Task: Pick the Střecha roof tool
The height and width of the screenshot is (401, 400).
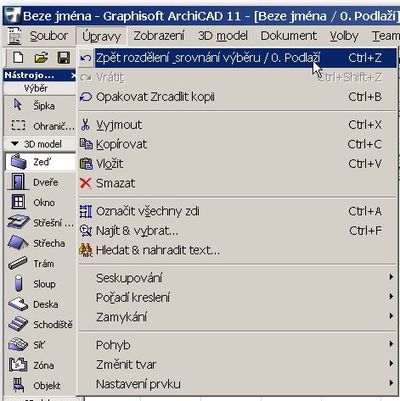Action: tap(40, 243)
